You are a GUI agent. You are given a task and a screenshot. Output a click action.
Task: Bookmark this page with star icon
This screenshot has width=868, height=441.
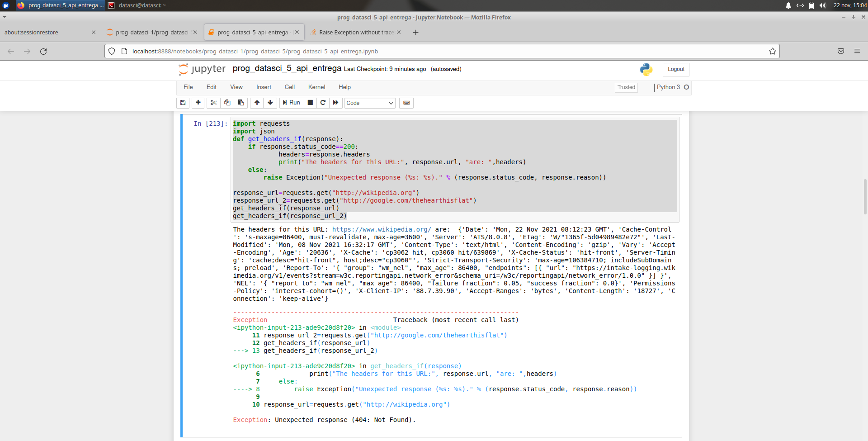773,51
